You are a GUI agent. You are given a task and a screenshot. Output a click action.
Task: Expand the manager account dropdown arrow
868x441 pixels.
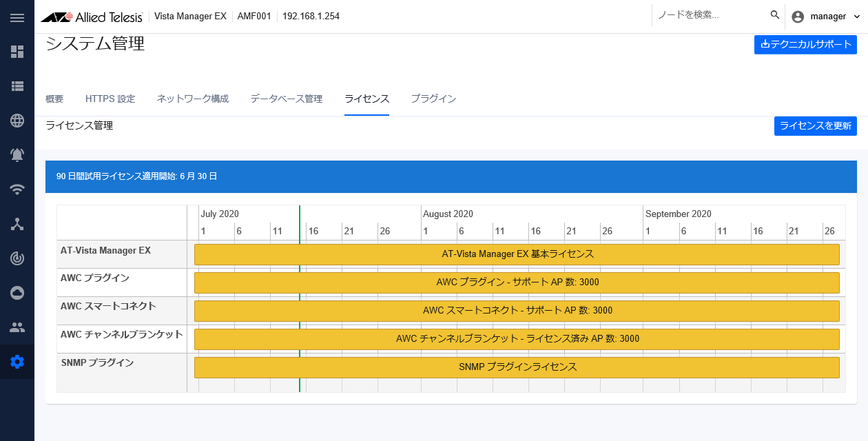pos(857,17)
